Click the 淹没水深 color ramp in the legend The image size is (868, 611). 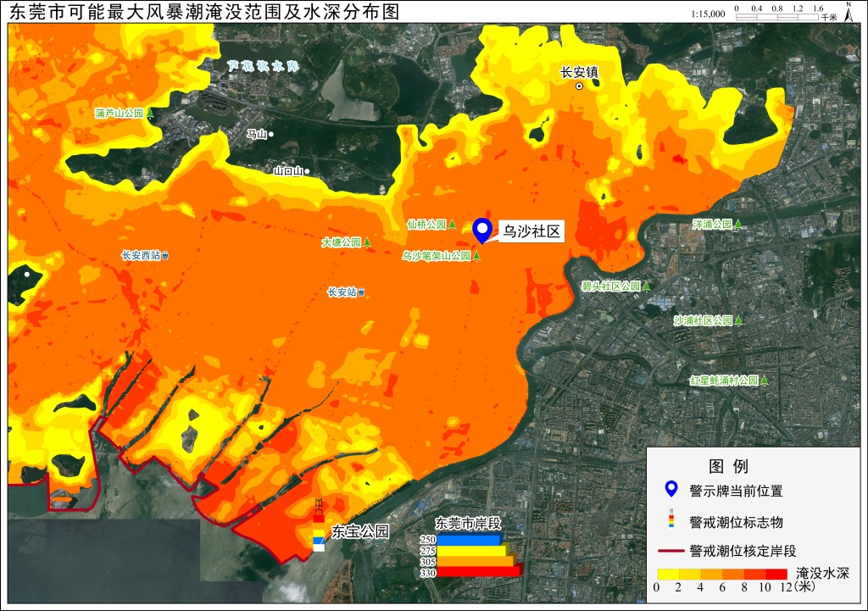click(722, 574)
